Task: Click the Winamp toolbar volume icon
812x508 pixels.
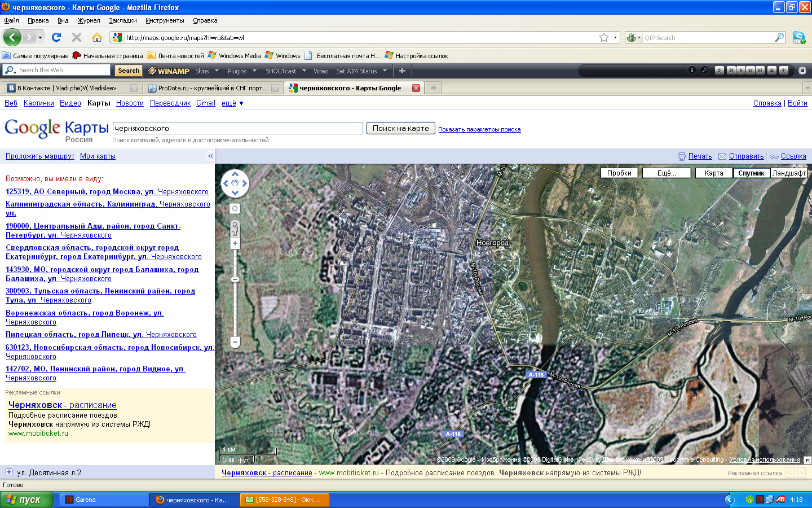Action: pos(784,71)
